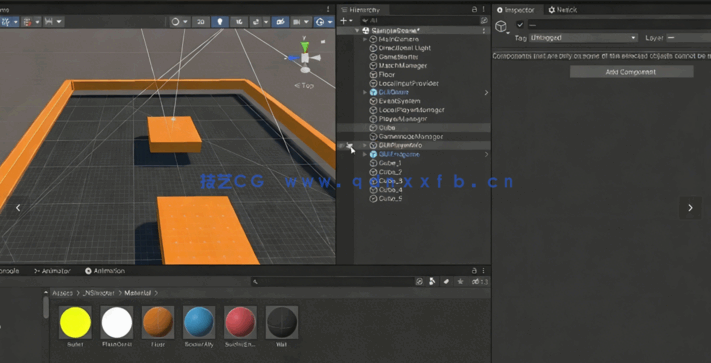
Task: Open the GUIGame prefab with right chevron
Action: [486, 92]
